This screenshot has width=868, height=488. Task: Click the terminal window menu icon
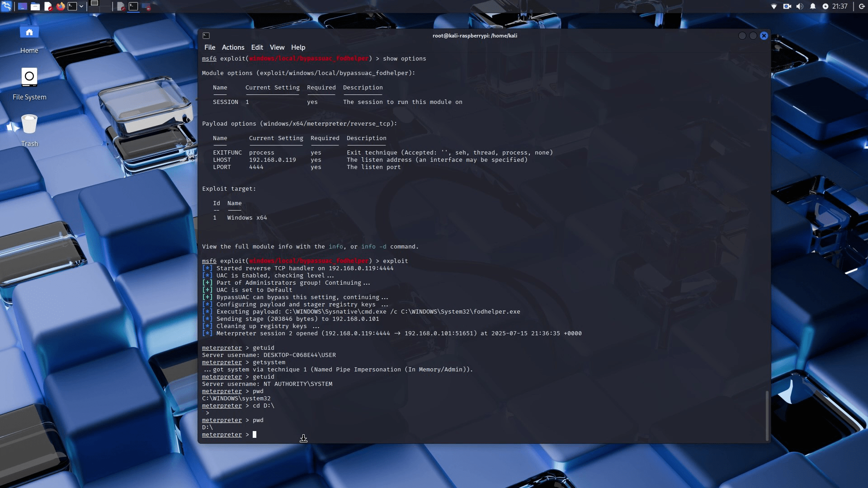click(x=206, y=36)
